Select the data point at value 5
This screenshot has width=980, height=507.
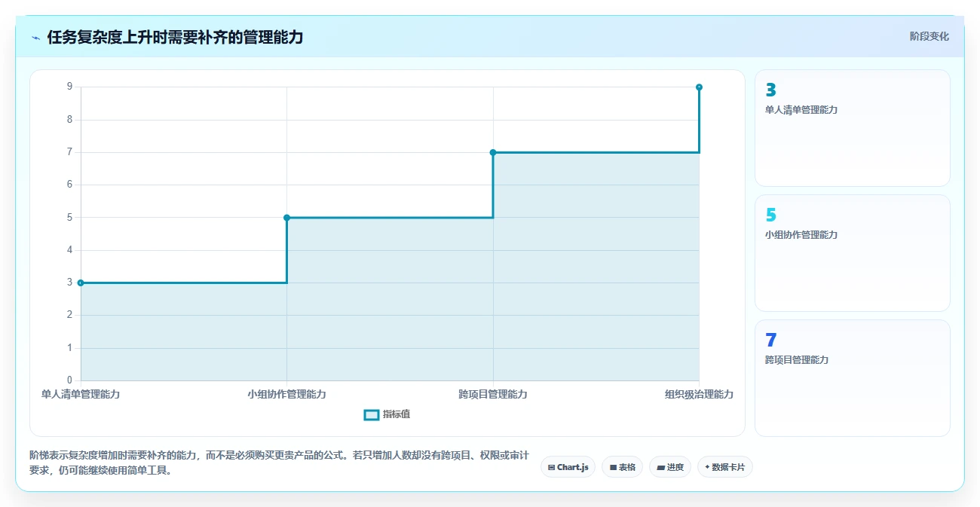[286, 218]
